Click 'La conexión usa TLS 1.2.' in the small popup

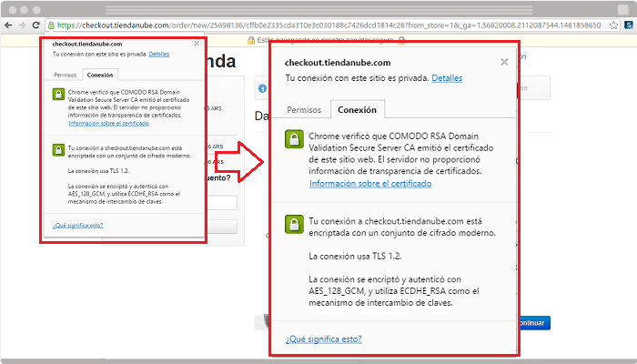point(98,171)
